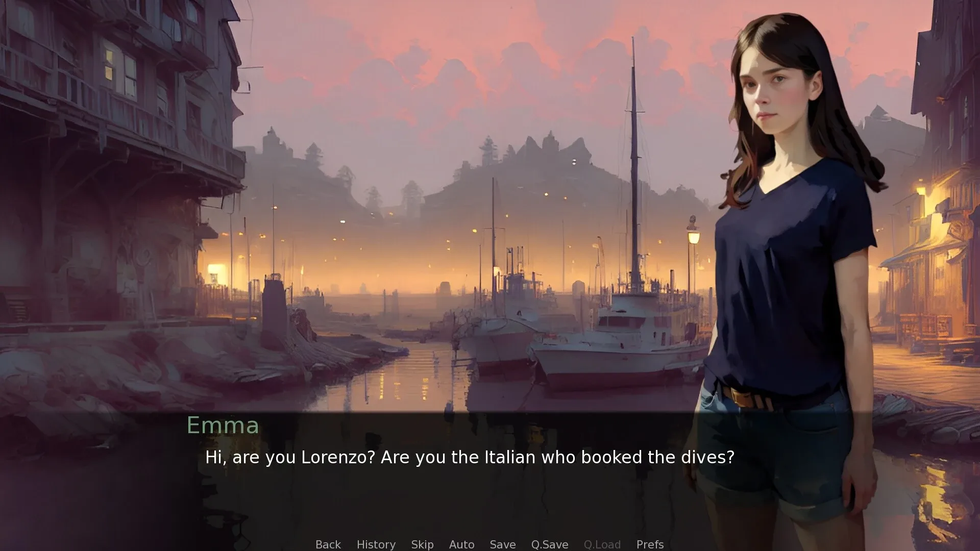Open the Save game screen
The height and width of the screenshot is (551, 980).
coord(502,544)
